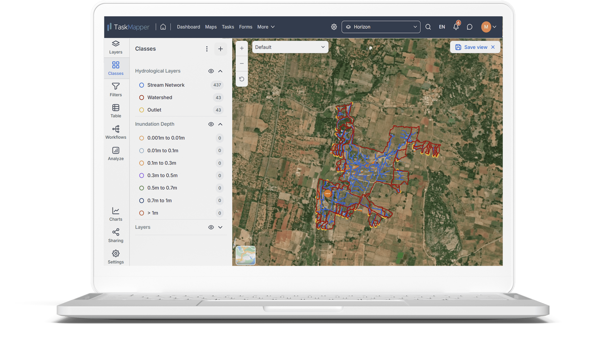Open the Table view from sidebar
The image size is (598, 364).
[116, 111]
